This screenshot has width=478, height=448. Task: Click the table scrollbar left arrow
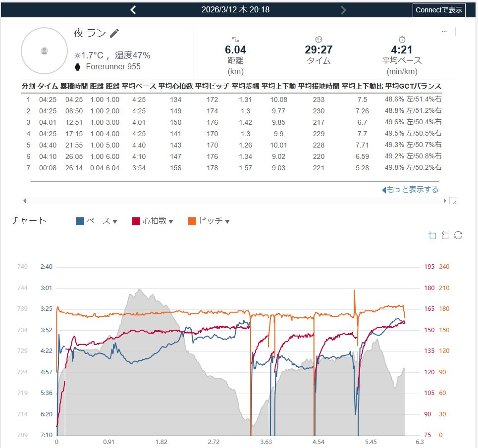coord(25,200)
